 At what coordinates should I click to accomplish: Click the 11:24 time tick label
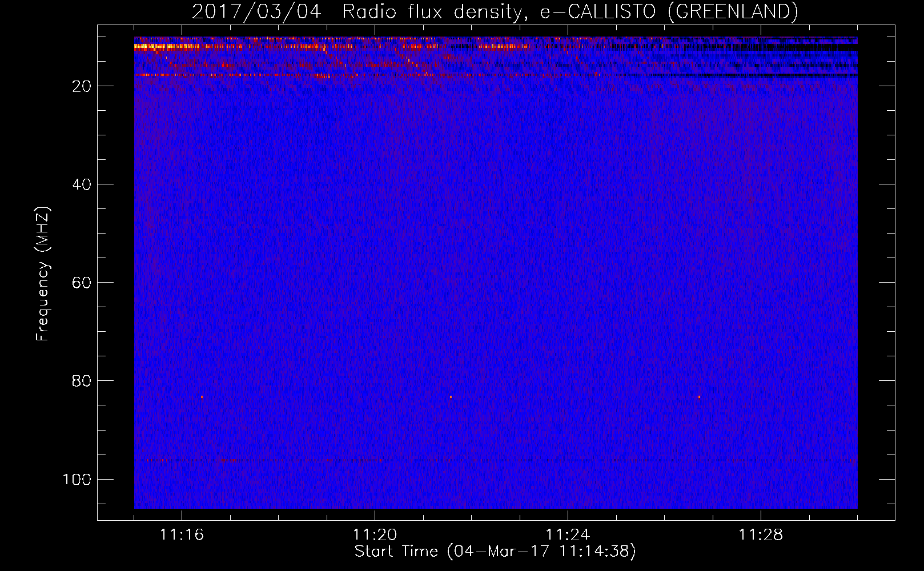click(568, 535)
